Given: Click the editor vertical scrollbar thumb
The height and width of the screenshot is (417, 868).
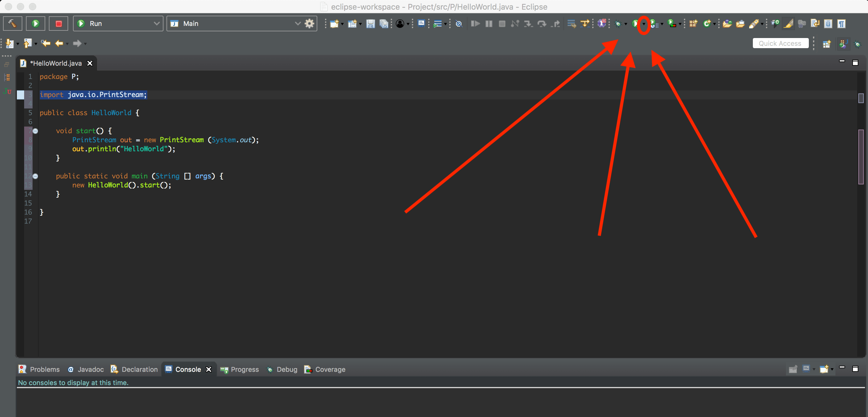Looking at the screenshot, I should point(861,156).
